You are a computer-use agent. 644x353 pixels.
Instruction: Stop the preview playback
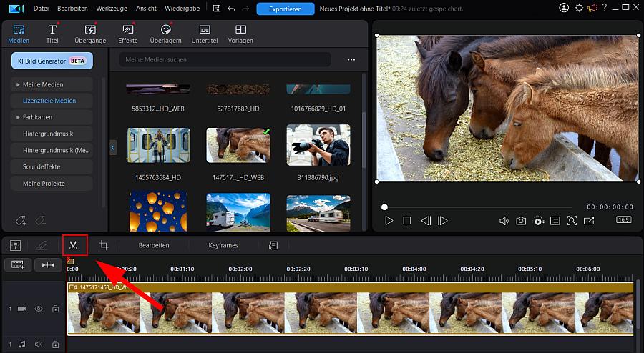(x=407, y=221)
